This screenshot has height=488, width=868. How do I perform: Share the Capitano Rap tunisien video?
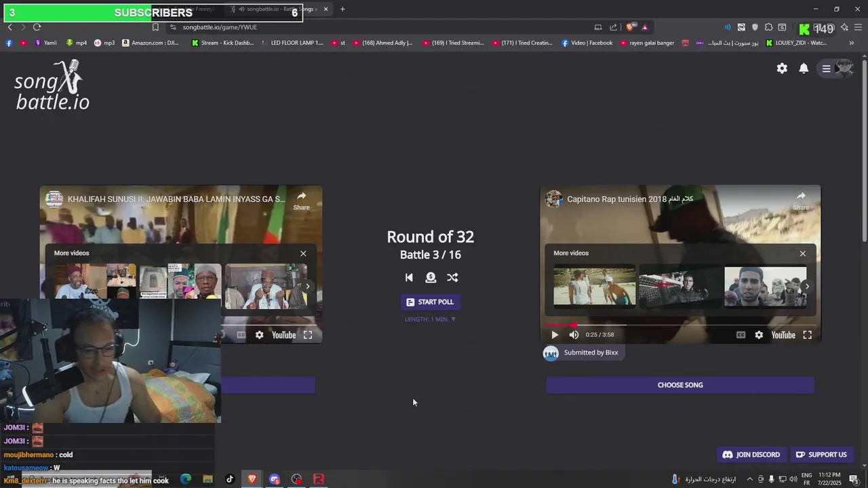[x=801, y=200]
